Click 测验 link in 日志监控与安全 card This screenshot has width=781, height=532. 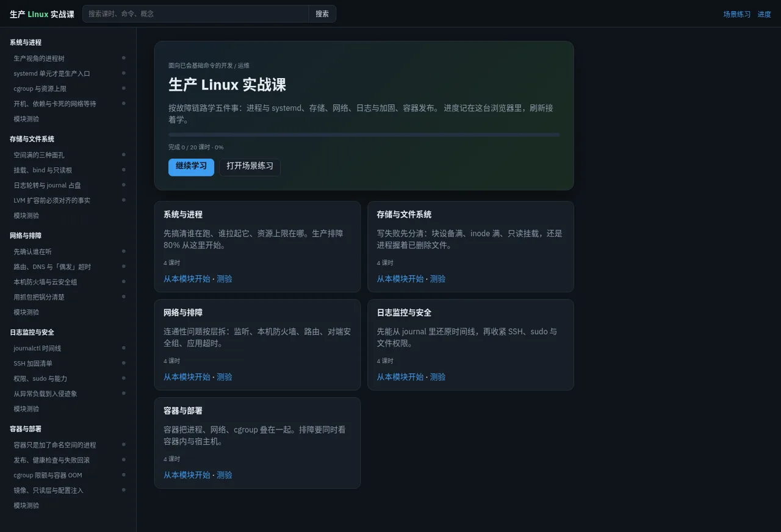438,377
